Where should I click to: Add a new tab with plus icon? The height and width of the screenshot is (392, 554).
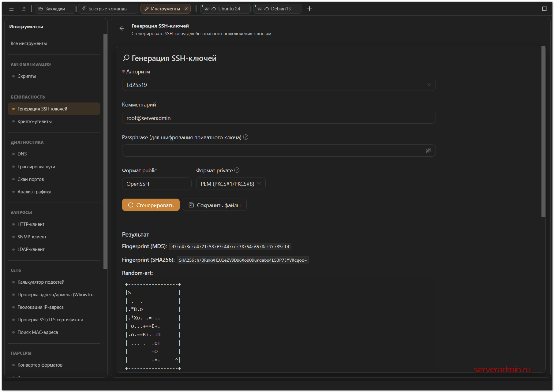pyautogui.click(x=309, y=9)
